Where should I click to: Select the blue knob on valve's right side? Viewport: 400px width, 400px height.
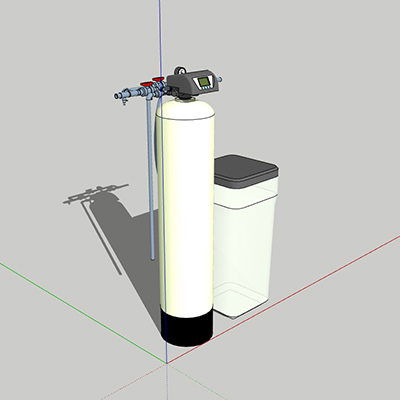(x=220, y=79)
